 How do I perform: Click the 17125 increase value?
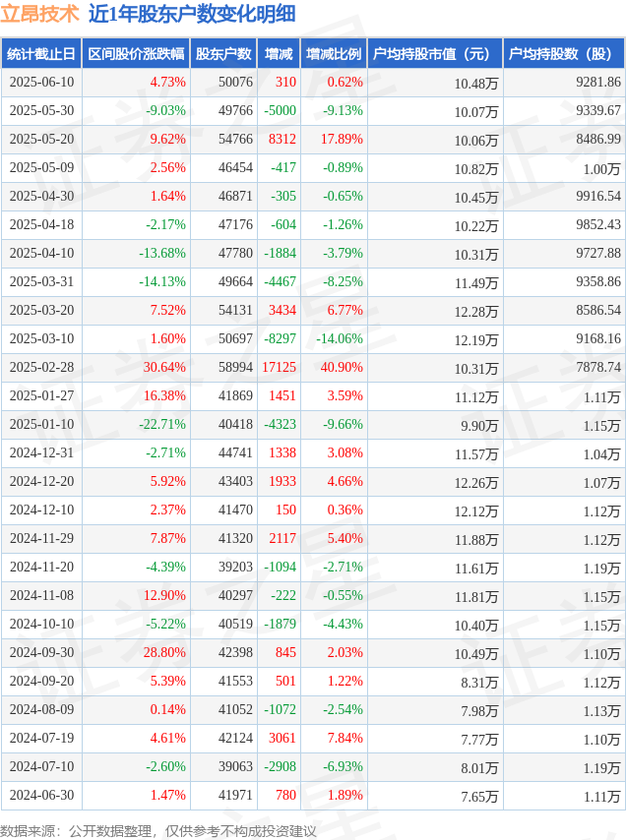pos(280,367)
